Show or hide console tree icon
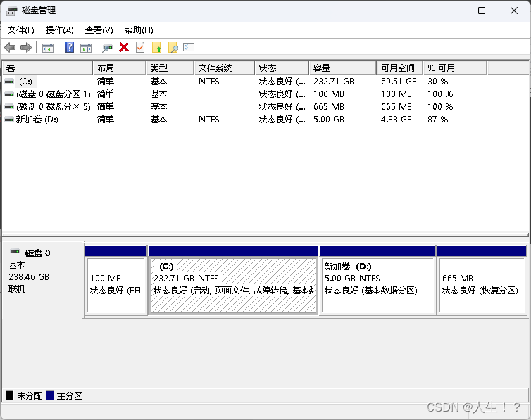This screenshot has height=420, width=531. click(x=48, y=48)
